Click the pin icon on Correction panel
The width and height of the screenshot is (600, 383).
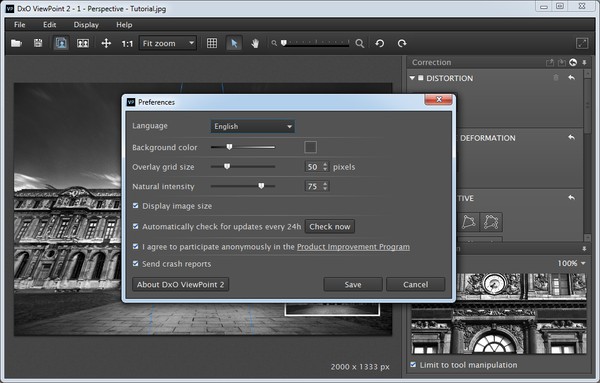pyautogui.click(x=584, y=62)
